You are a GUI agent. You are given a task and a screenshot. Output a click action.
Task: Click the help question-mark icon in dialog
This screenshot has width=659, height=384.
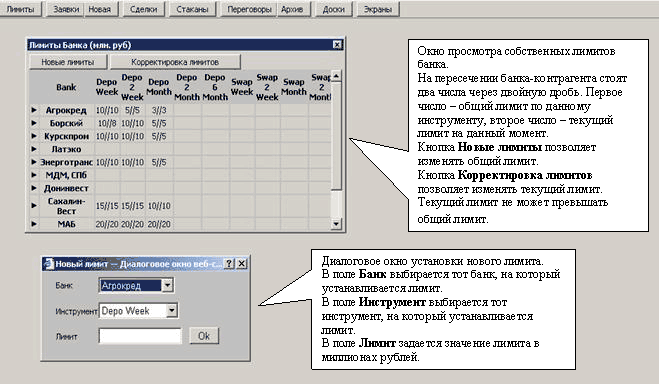coord(229,264)
